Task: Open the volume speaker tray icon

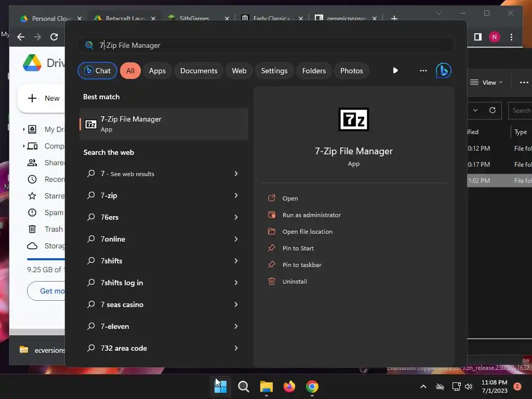Action: (469, 387)
